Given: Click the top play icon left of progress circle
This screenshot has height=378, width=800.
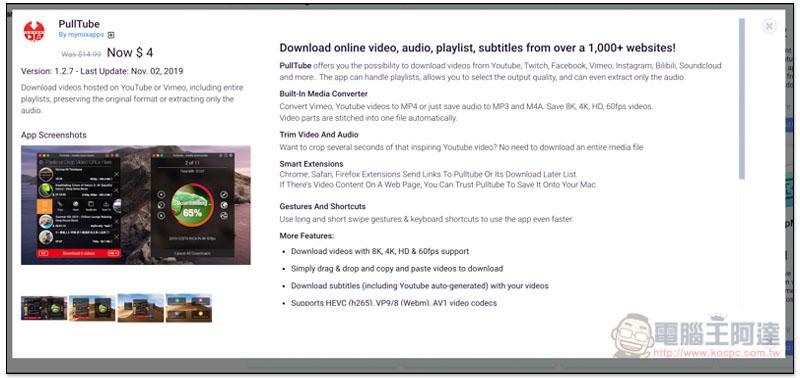Looking at the screenshot, I should (x=161, y=194).
